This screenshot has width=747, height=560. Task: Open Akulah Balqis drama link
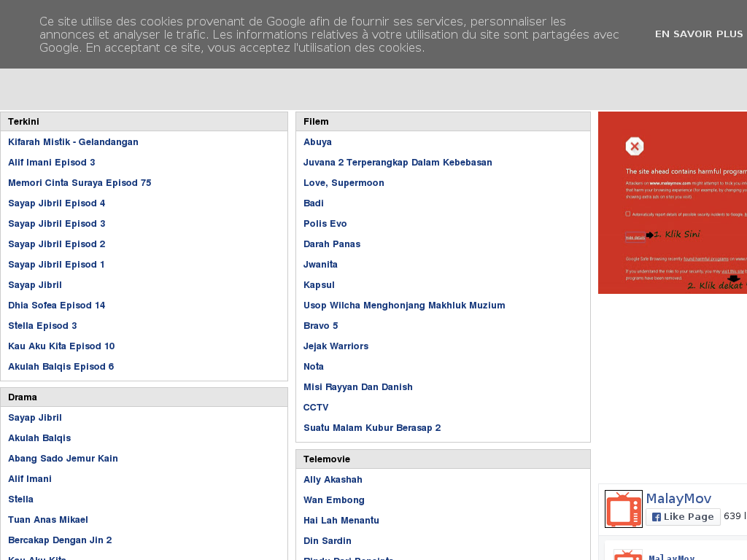[x=39, y=438]
